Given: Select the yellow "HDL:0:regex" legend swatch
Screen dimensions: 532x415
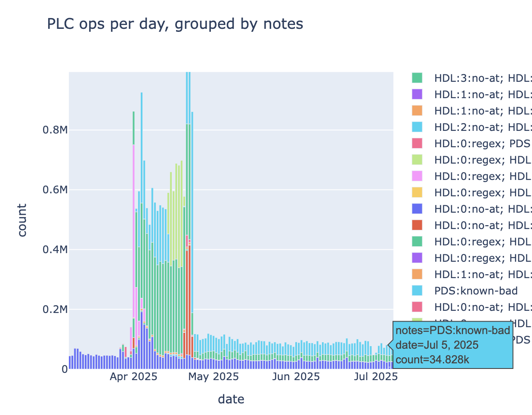Looking at the screenshot, I should coord(417,192).
